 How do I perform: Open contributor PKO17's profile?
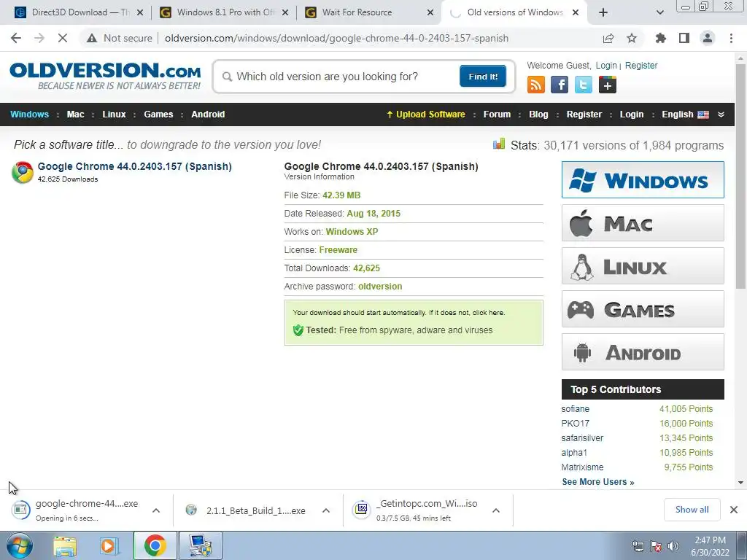point(575,424)
